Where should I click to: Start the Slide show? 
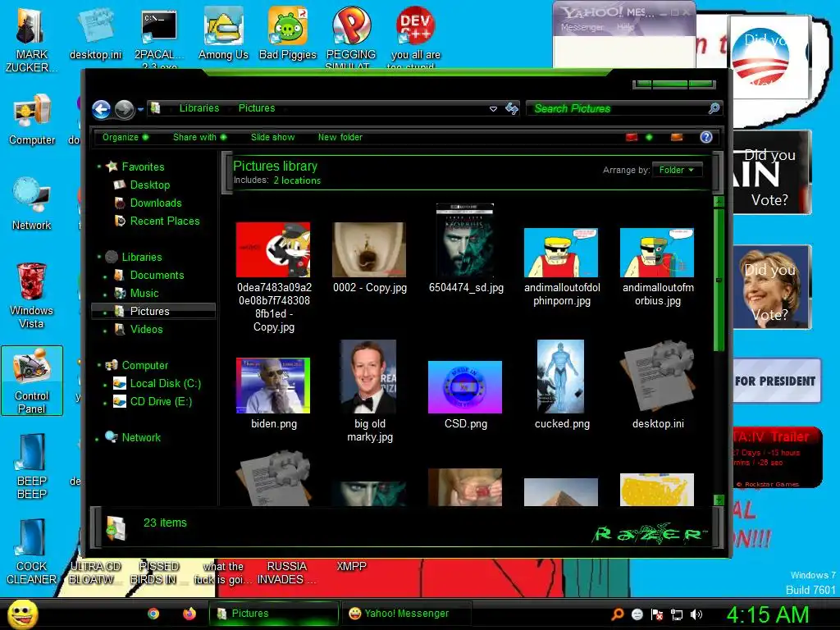click(272, 137)
